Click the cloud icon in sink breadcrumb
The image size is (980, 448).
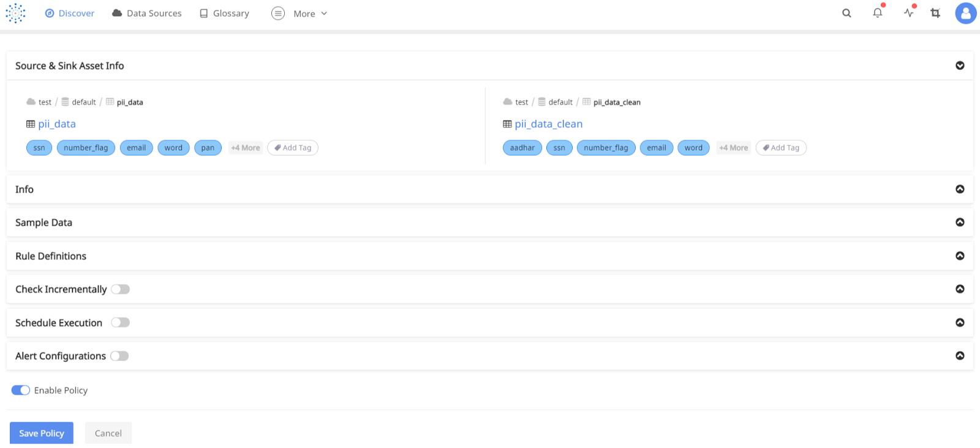tap(507, 102)
